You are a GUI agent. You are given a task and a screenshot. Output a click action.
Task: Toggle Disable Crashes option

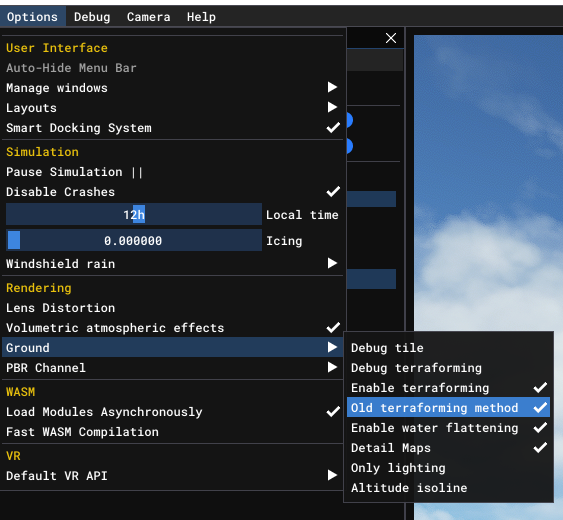[172, 192]
